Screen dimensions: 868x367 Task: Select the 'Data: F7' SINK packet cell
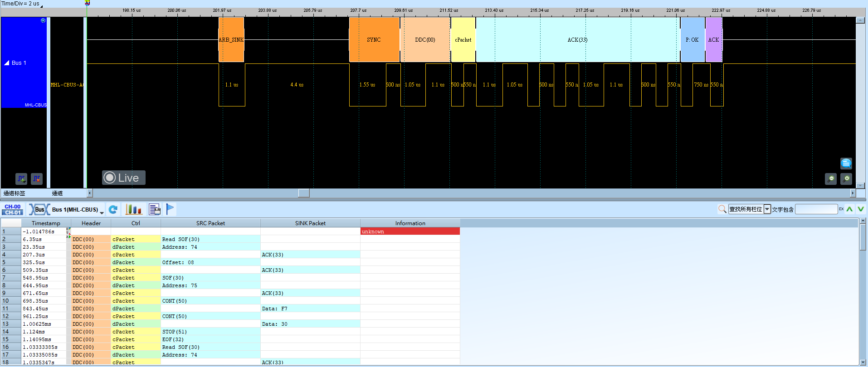310,309
